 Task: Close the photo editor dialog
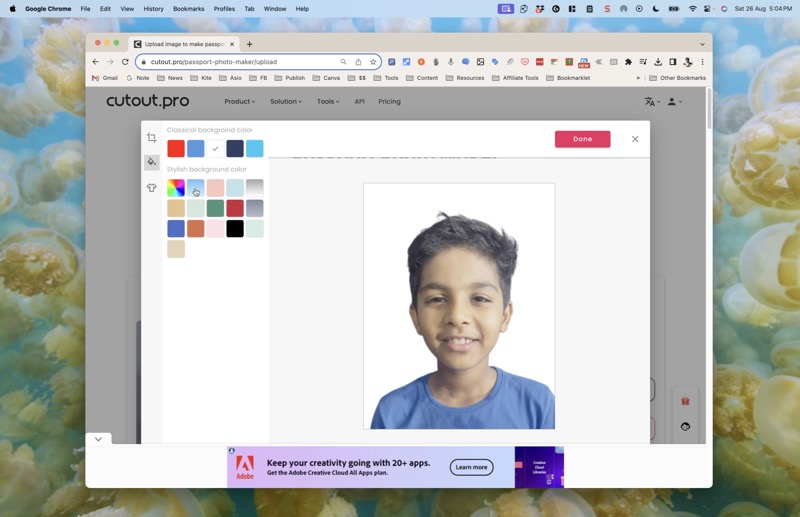point(635,139)
